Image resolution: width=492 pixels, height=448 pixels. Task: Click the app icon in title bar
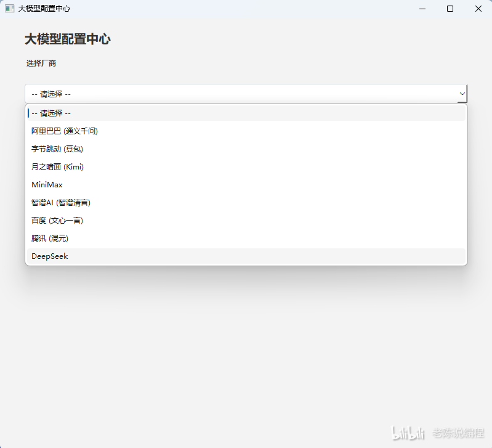(x=9, y=9)
